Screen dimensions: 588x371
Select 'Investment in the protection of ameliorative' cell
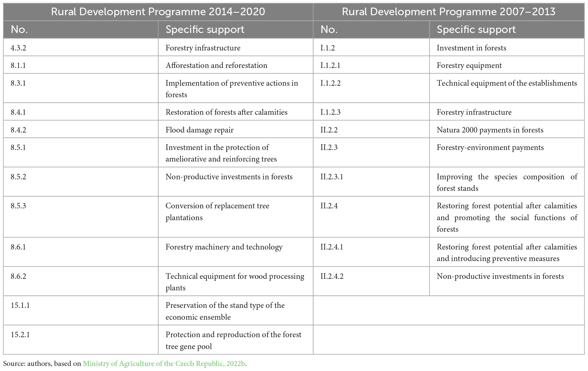coord(236,153)
